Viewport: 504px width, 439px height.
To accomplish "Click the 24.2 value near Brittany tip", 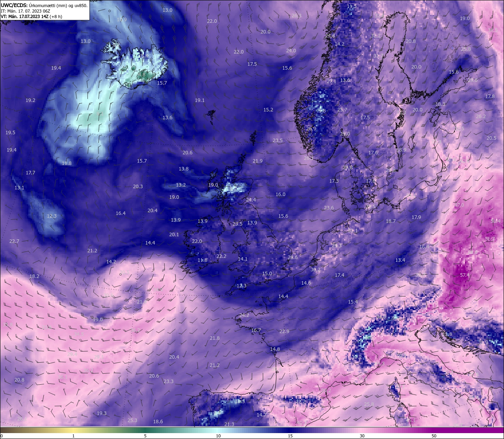I will (244, 315).
